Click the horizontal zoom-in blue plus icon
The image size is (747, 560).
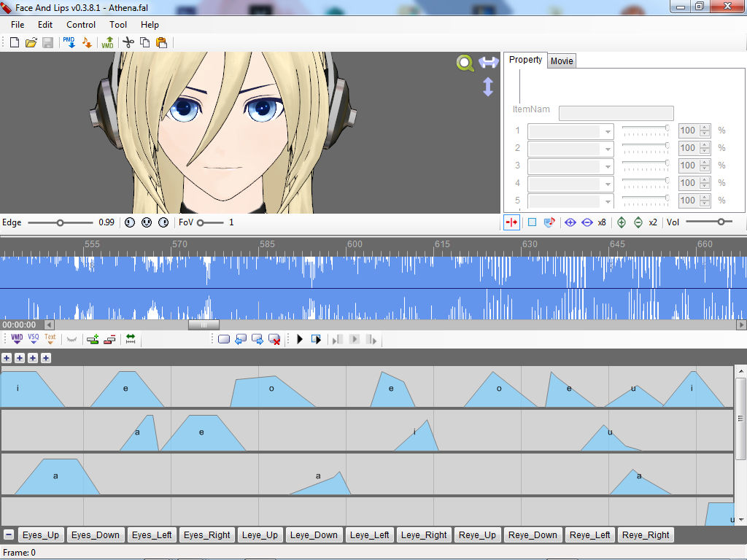click(x=570, y=222)
